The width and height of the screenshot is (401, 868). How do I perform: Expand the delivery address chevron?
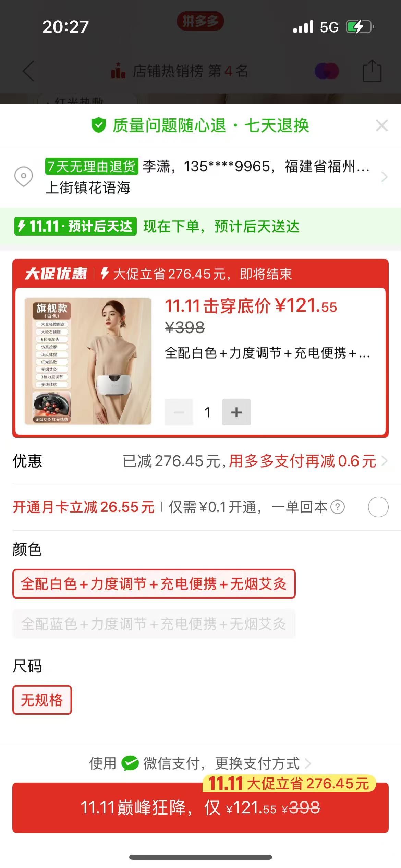coord(384,177)
